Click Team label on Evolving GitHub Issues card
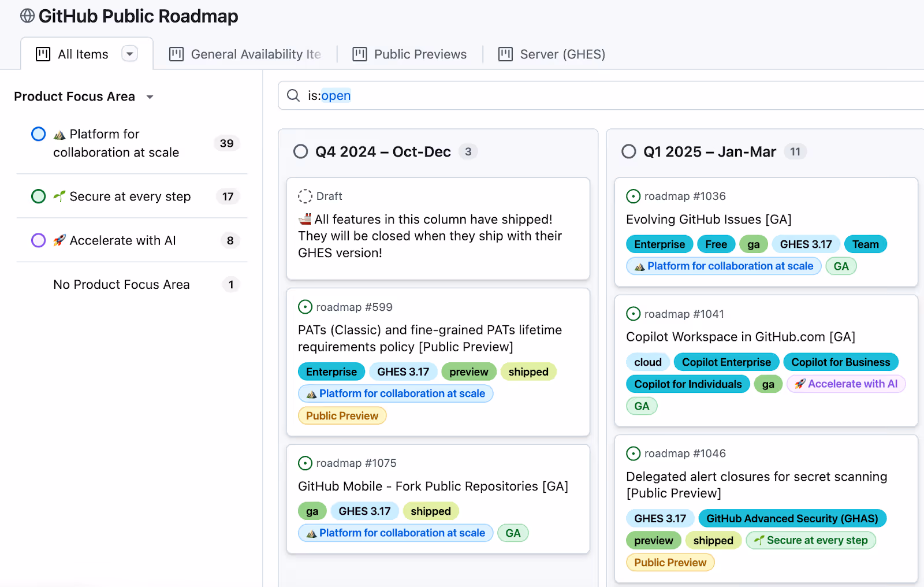924x587 pixels. pyautogui.click(x=865, y=244)
